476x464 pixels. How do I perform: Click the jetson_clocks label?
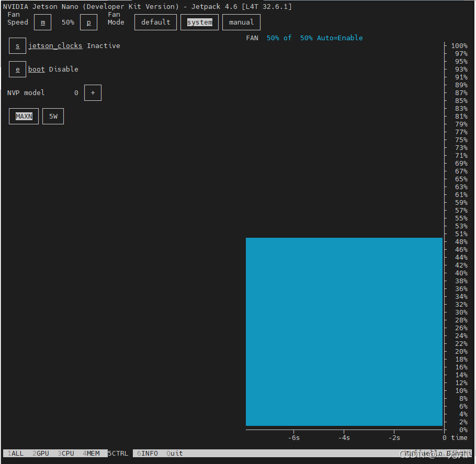point(55,46)
